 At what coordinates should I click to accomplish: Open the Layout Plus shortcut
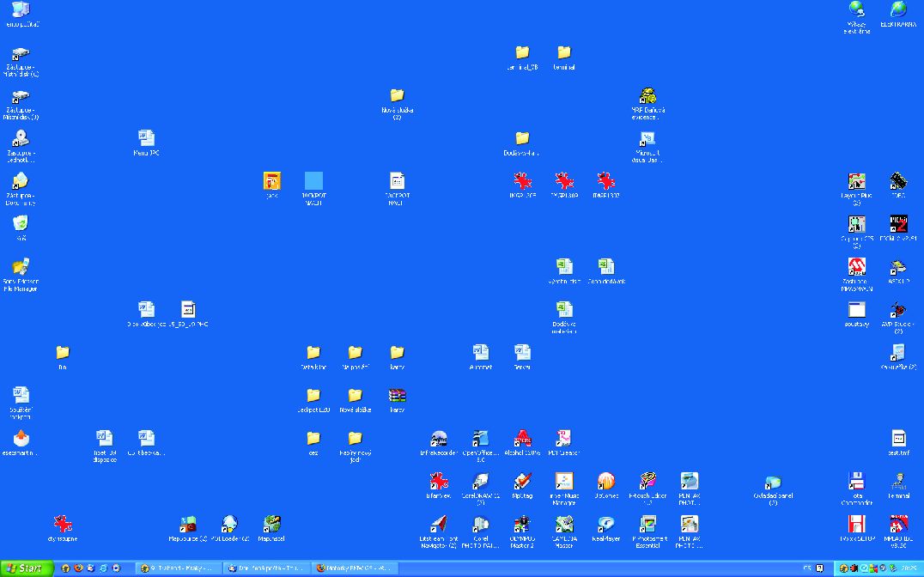[x=856, y=182]
